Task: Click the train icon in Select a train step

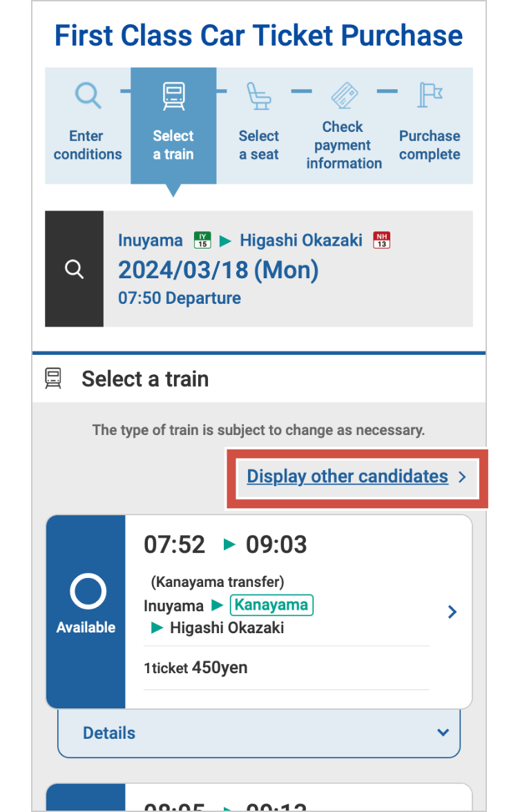Action: pyautogui.click(x=173, y=96)
